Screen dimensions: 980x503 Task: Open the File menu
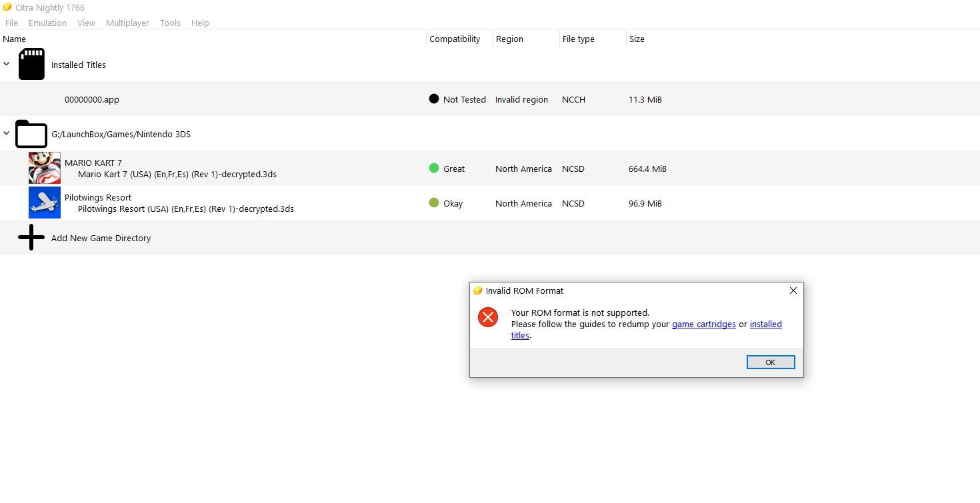point(11,23)
